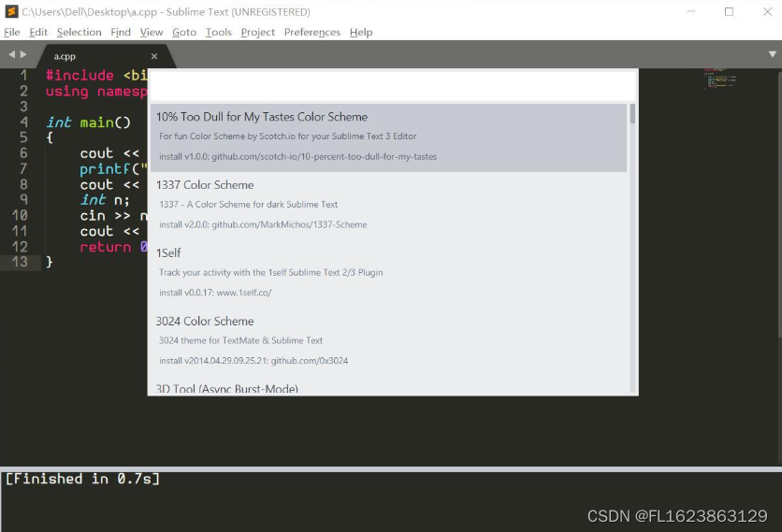The height and width of the screenshot is (532, 782).
Task: Select 10% Too Dull for My Tastes Color Scheme
Action: (x=388, y=137)
